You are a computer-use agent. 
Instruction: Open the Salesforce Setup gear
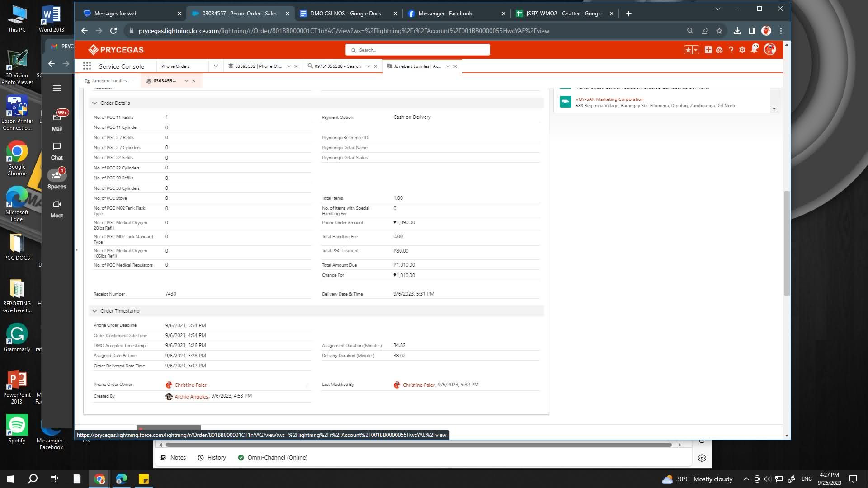(x=742, y=50)
